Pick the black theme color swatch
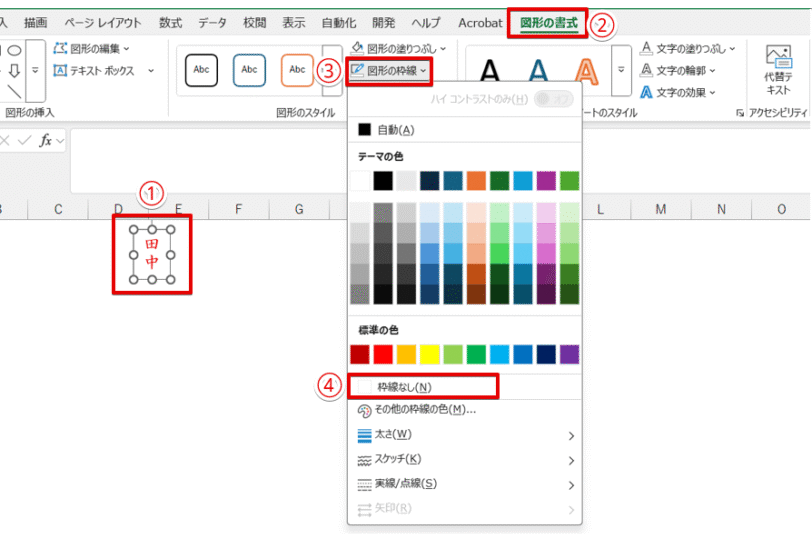 pos(383,181)
